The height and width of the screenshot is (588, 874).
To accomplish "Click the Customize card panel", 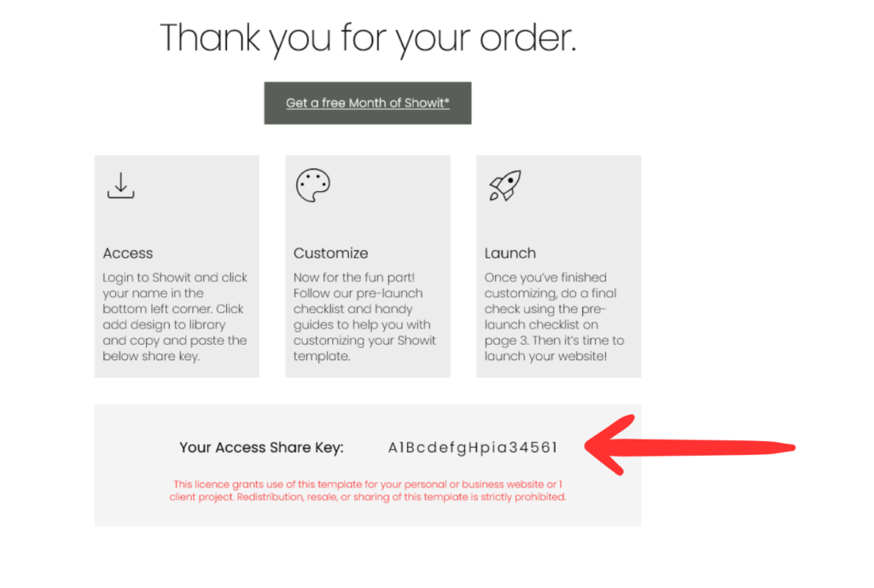I will coord(368,266).
